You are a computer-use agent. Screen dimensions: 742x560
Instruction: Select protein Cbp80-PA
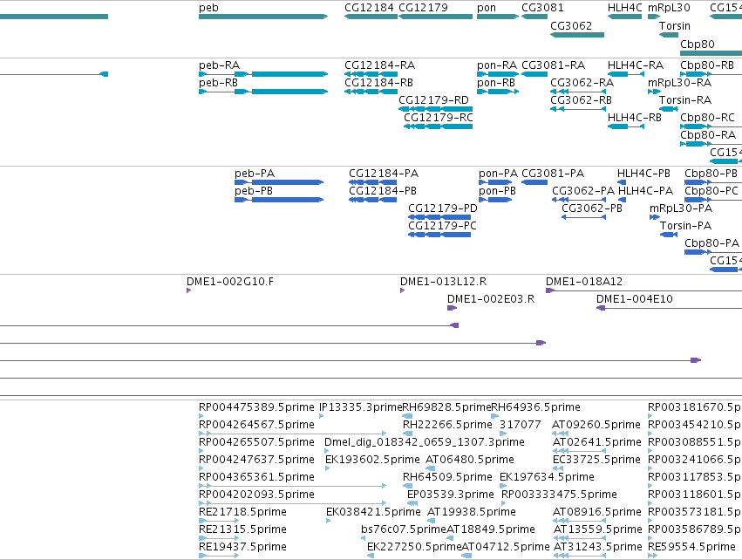pos(713,252)
